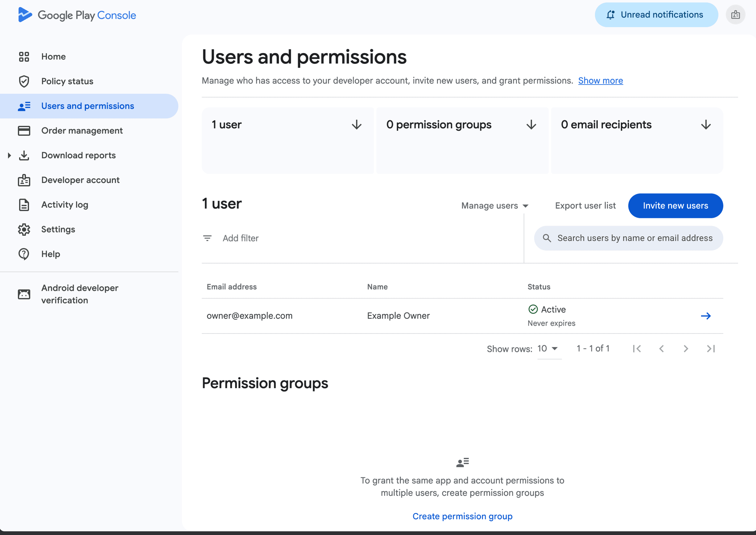Click the 1 - 1 of 1 pagination text
This screenshot has height=535, width=756.
tap(593, 348)
